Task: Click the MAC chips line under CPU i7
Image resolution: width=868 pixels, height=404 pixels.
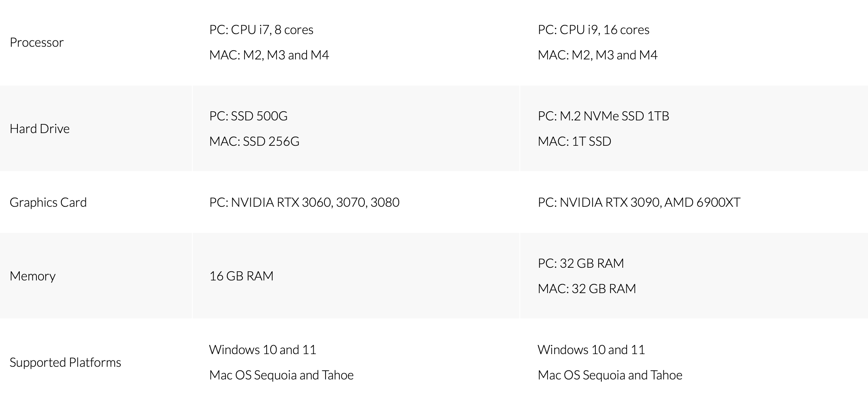Action: pyautogui.click(x=269, y=55)
